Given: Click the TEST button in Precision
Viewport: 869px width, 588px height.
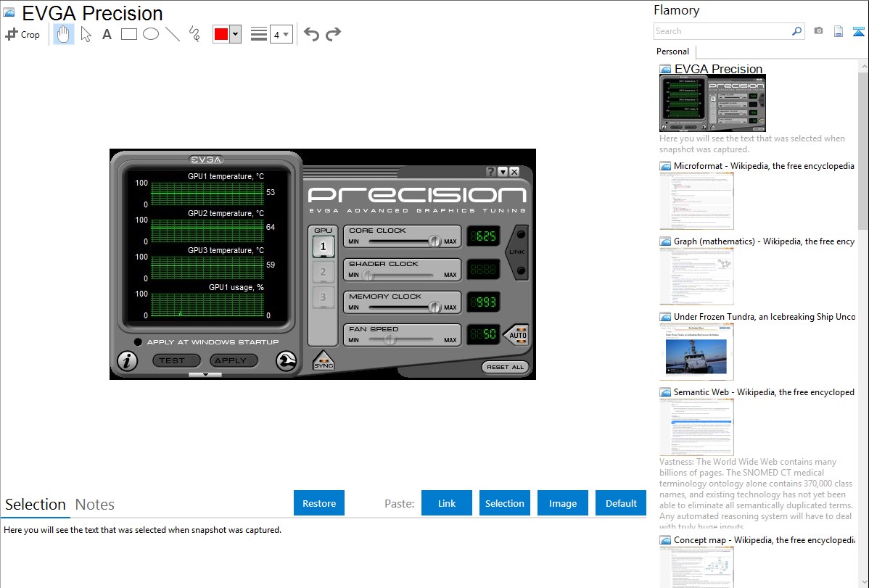Looking at the screenshot, I should pyautogui.click(x=176, y=361).
